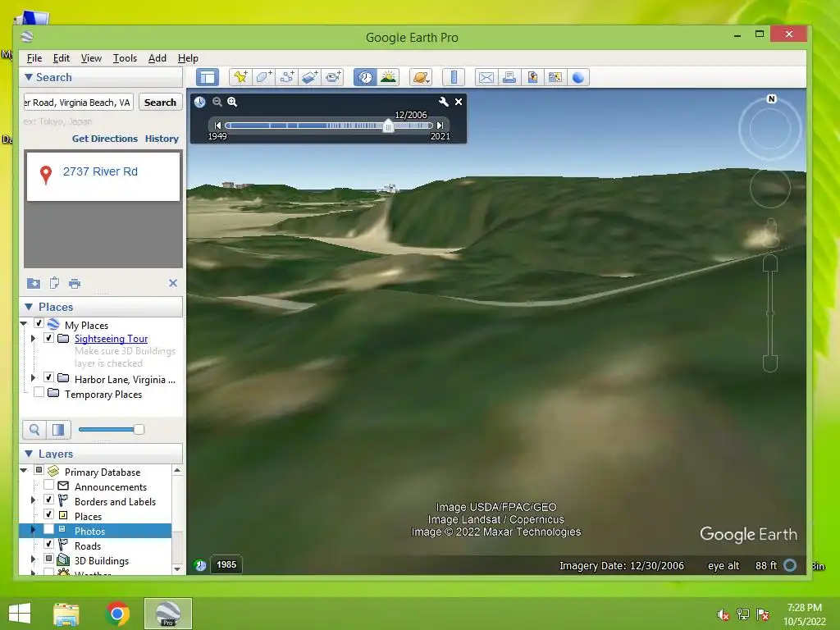Screen dimensions: 840x630
Task: Open the Add menu
Action: [x=157, y=58]
